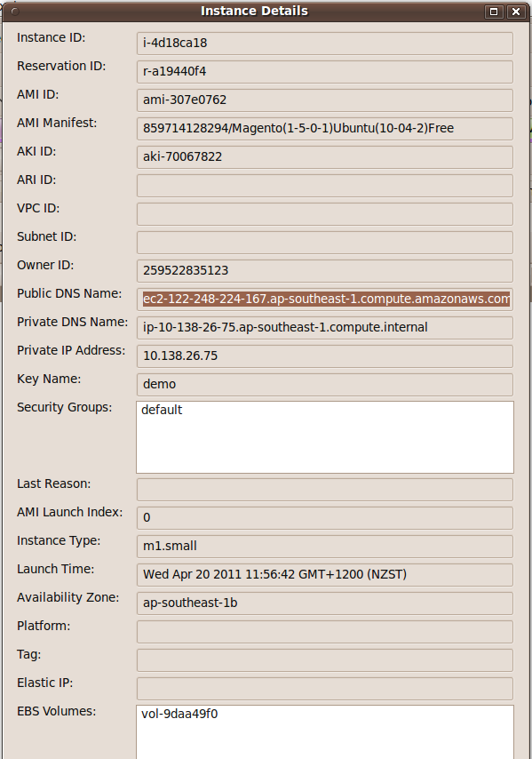Close the Instance Details dialog
The height and width of the screenshot is (759, 532).
[x=516, y=12]
